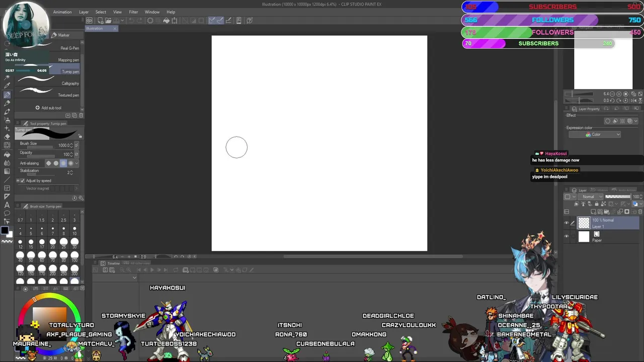The height and width of the screenshot is (362, 644).
Task: Open the Animation menu
Action: point(62,12)
